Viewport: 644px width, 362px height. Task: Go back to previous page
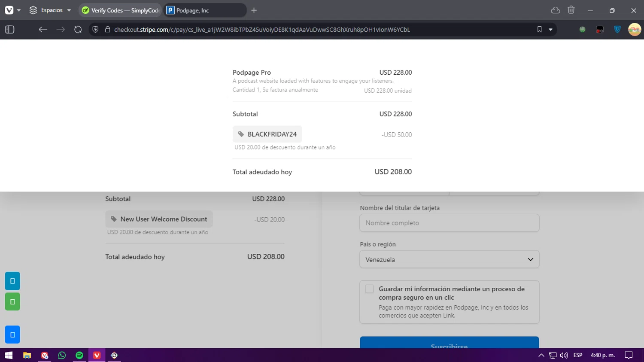43,30
